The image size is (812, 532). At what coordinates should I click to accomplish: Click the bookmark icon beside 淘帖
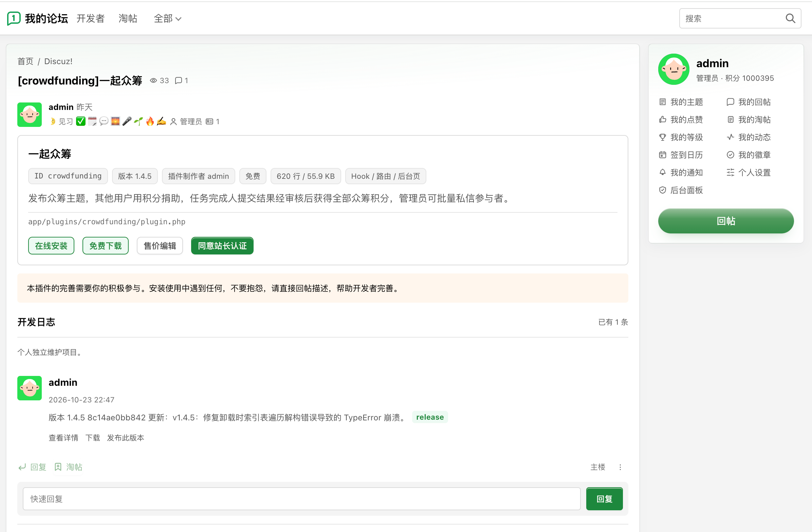pyautogui.click(x=58, y=467)
